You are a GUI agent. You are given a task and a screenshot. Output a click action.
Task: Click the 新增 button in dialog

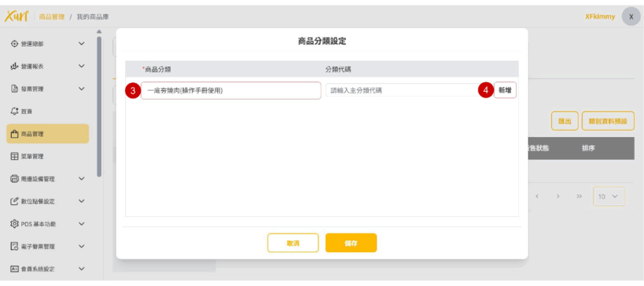(x=505, y=91)
